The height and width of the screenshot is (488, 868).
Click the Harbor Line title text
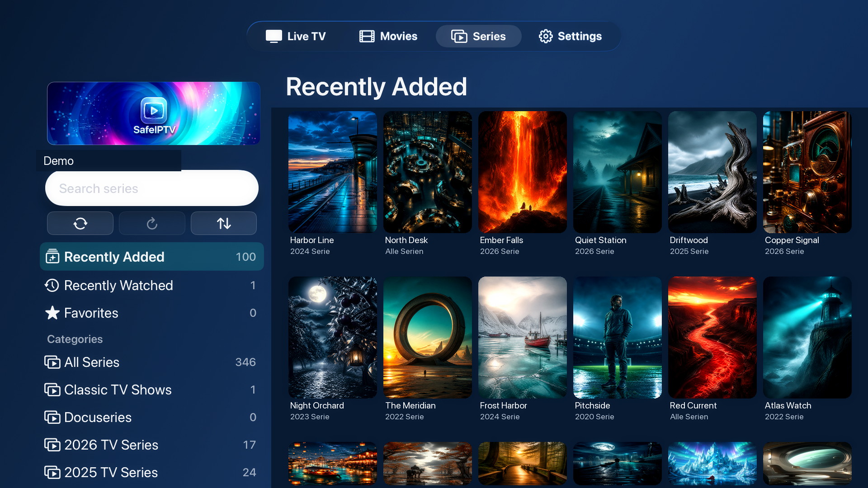[312, 240]
